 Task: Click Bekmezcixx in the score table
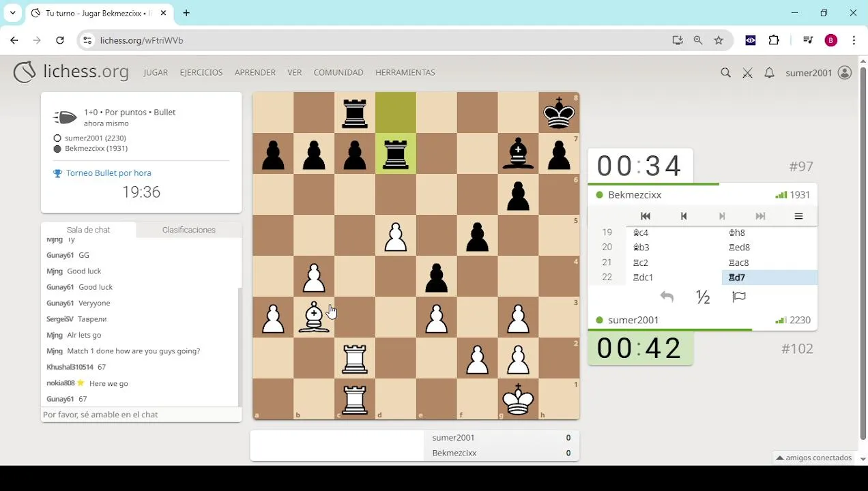(454, 453)
